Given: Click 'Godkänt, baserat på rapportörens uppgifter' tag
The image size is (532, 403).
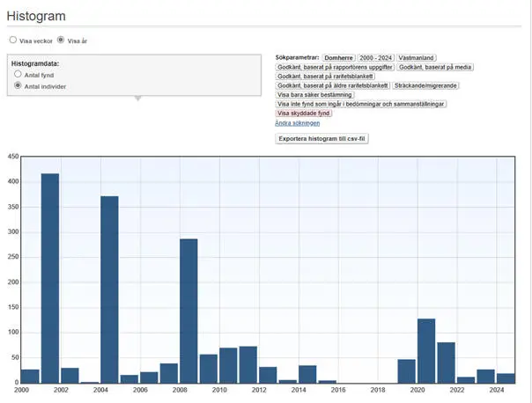Looking at the screenshot, I should click(335, 67).
